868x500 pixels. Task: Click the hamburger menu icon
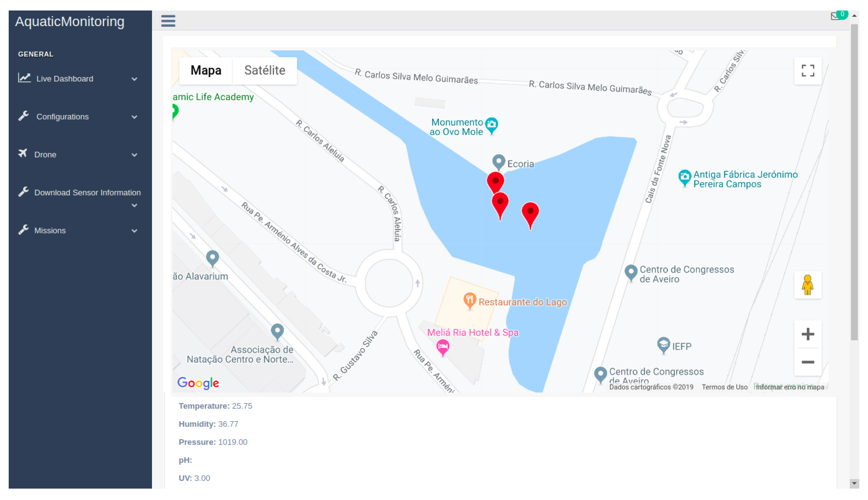168,21
